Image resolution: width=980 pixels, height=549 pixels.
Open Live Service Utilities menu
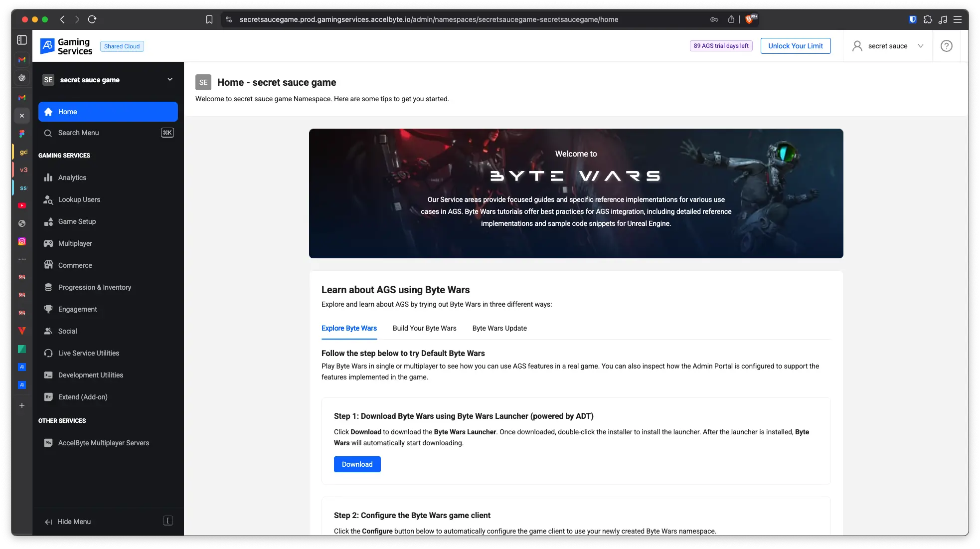[x=108, y=353]
